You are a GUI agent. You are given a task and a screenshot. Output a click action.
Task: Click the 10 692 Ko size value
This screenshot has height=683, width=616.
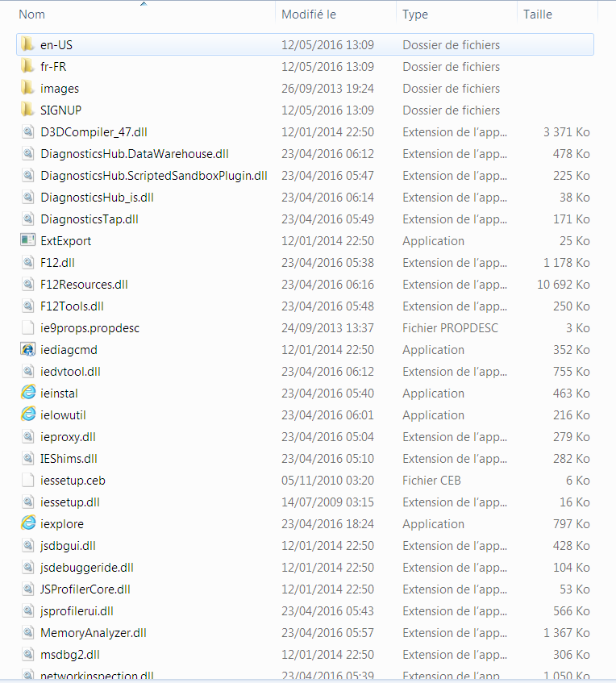[564, 285]
